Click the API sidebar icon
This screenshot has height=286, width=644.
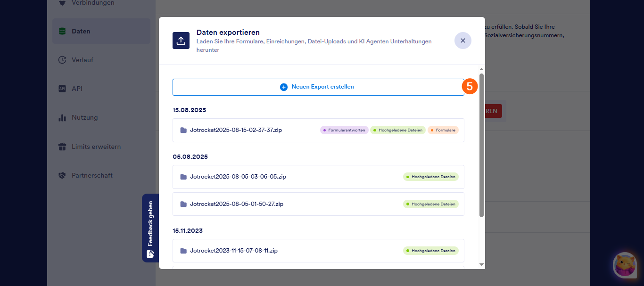pyautogui.click(x=62, y=89)
